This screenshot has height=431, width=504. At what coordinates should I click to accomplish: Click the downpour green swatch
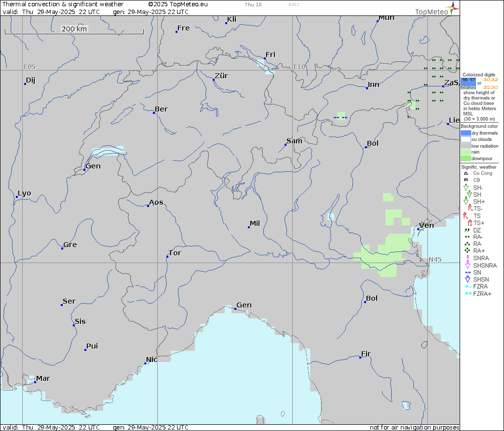click(466, 158)
